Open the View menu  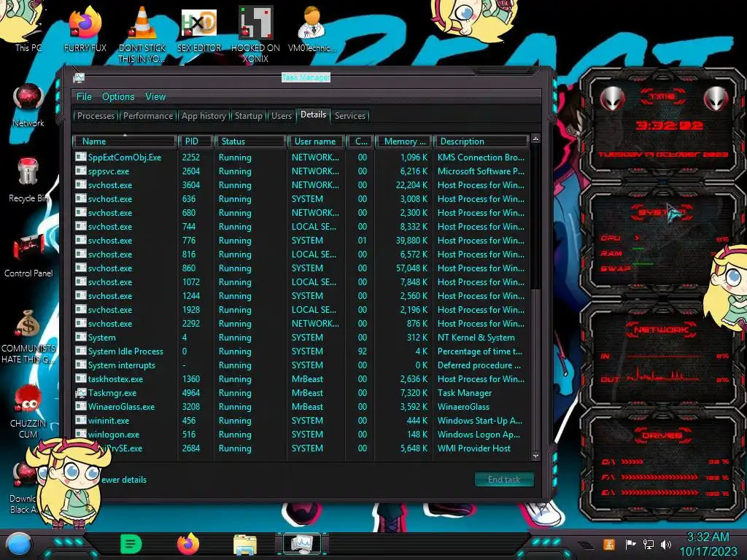click(x=155, y=97)
